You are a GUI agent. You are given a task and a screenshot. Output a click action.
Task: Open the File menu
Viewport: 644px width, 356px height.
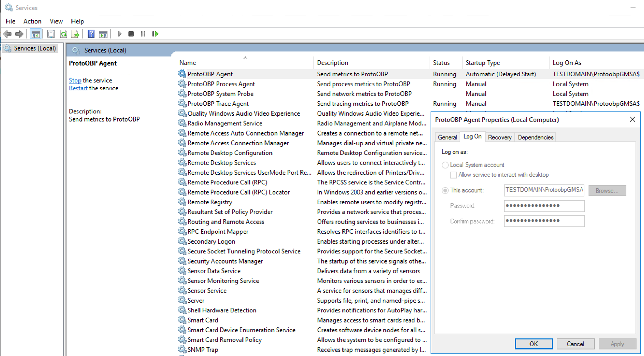[11, 21]
